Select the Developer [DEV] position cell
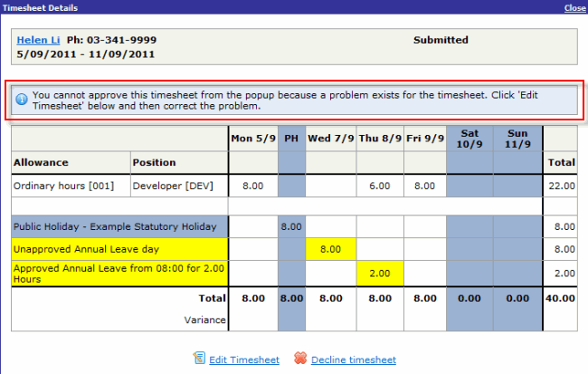 tap(178, 185)
